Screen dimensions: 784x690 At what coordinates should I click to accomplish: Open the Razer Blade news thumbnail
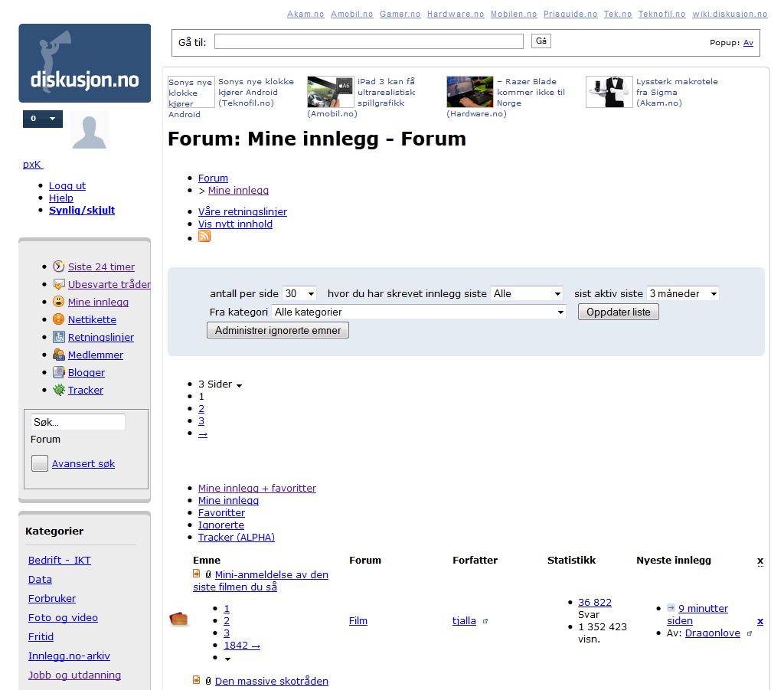(x=469, y=91)
